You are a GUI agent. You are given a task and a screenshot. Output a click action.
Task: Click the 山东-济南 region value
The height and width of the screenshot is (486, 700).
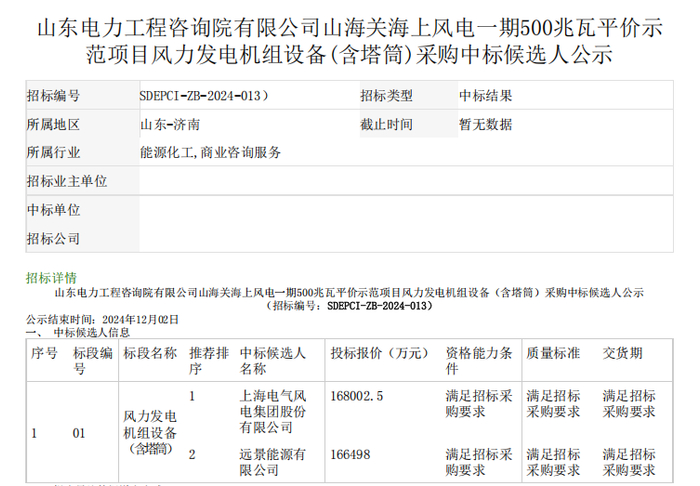[x=170, y=124]
